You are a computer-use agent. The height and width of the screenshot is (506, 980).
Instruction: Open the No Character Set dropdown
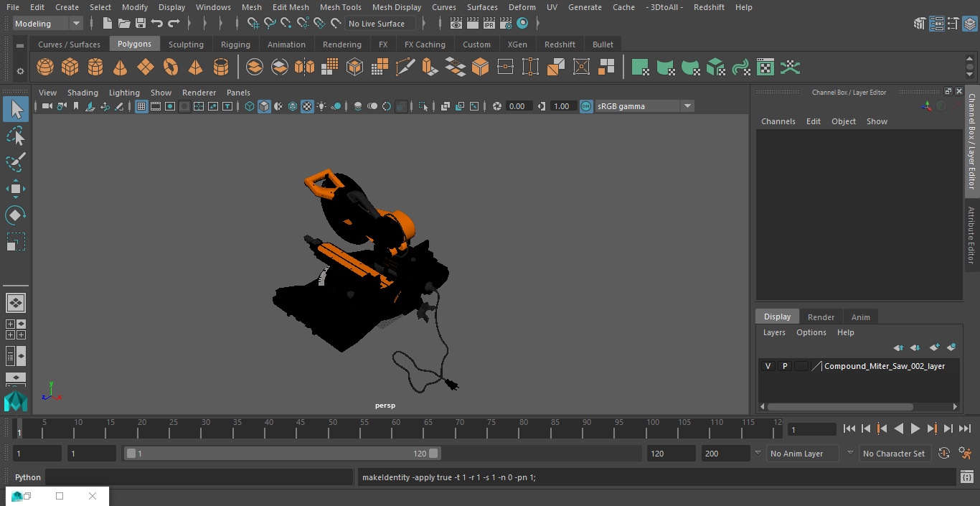(x=894, y=454)
